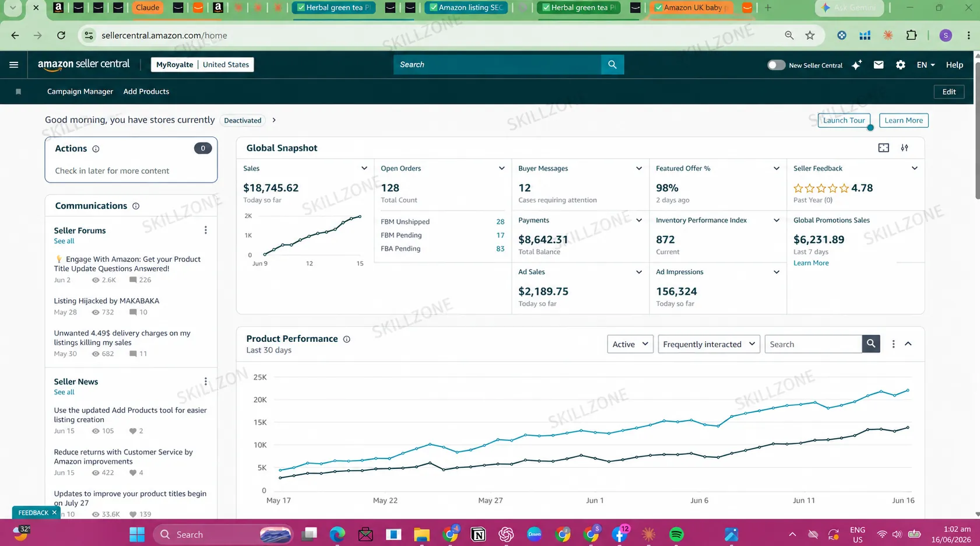Reload the page in the browser
This screenshot has height=546, width=980.
[x=61, y=36]
